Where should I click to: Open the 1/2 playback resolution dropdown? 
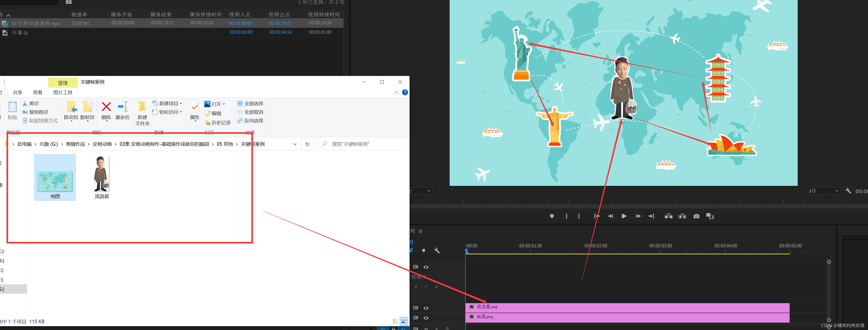[823, 191]
